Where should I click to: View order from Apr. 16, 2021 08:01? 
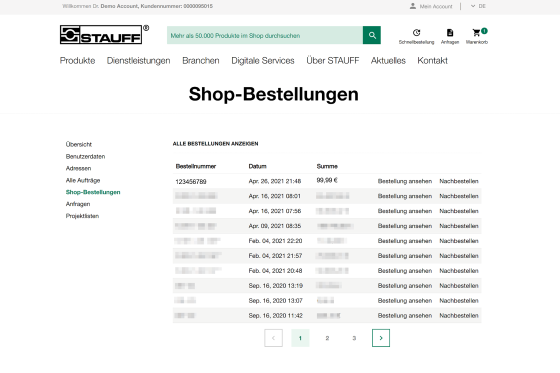point(405,196)
